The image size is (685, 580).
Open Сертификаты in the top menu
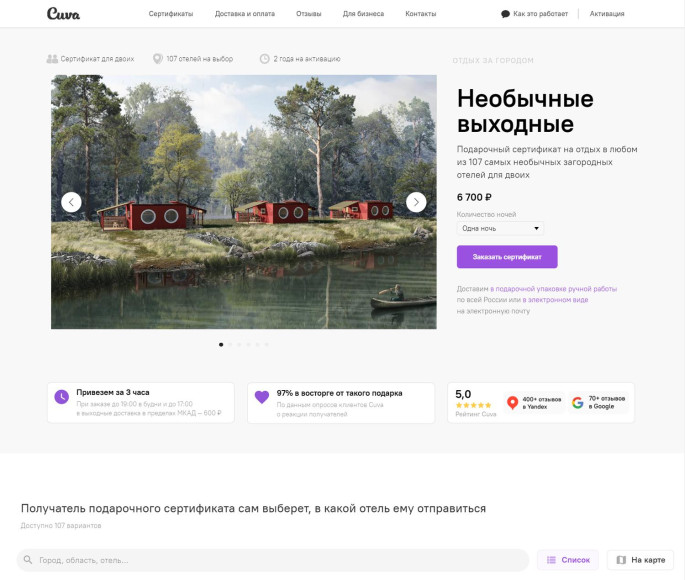pos(171,14)
